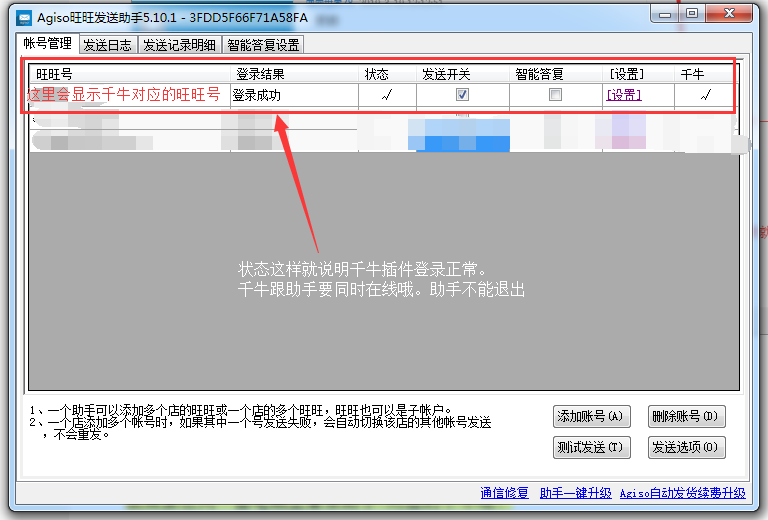
Task: Open 发送选项 (O) button
Action: point(686,448)
